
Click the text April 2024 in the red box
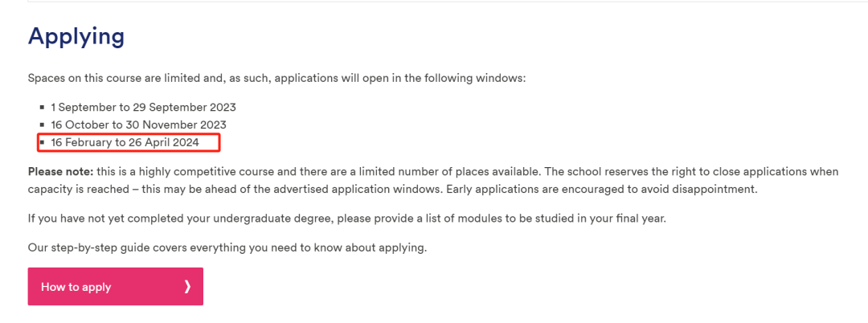tap(172, 143)
